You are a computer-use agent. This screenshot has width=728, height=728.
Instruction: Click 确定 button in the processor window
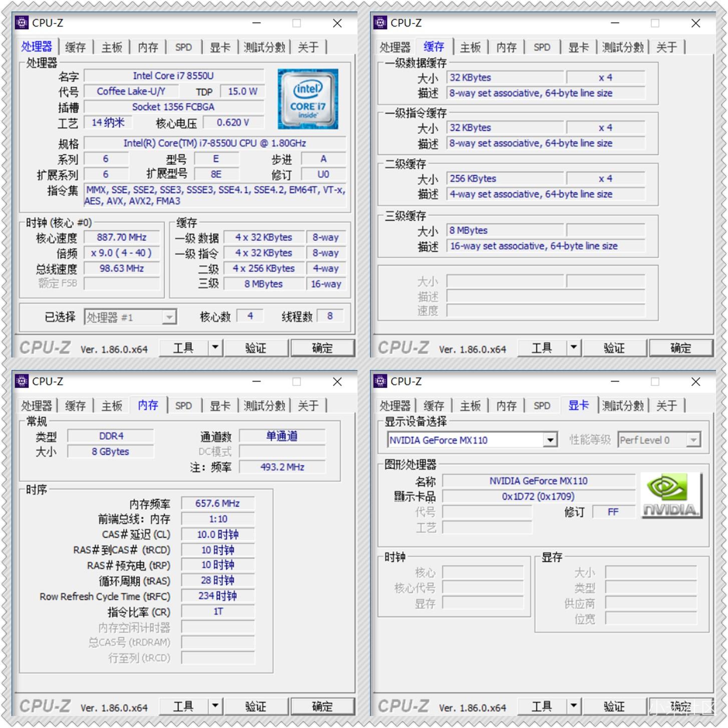tap(322, 347)
